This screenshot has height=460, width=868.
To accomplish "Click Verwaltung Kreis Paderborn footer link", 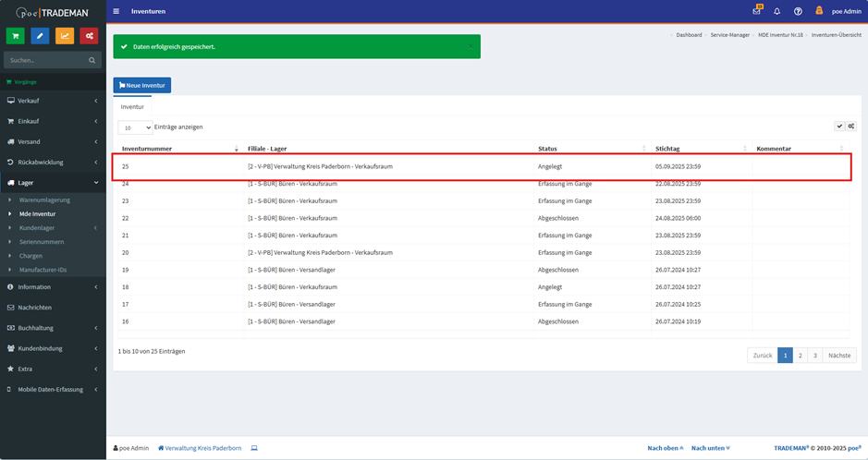I will [200, 448].
